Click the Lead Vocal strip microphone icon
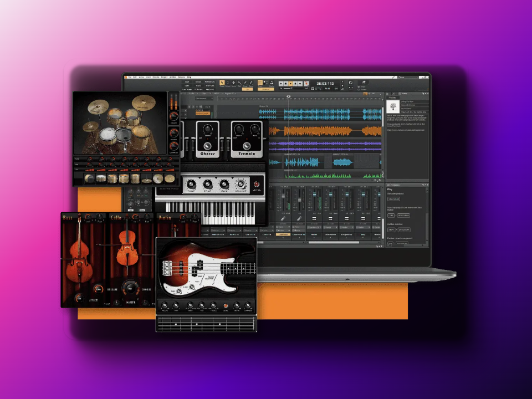The width and height of the screenshot is (532, 399). click(283, 219)
